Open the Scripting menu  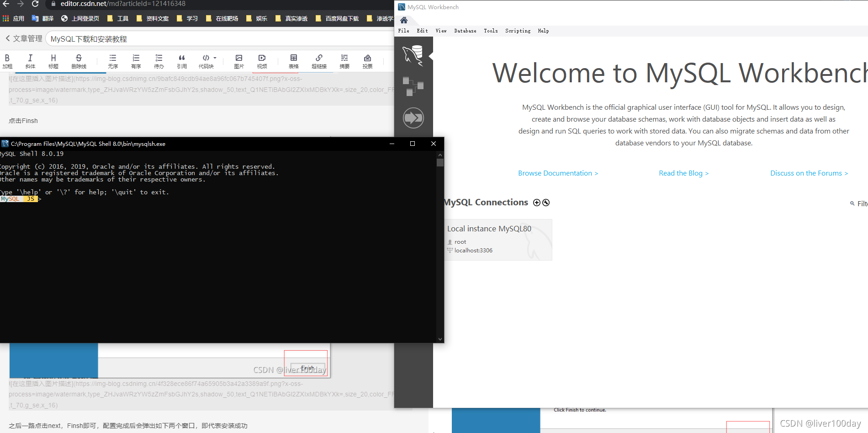point(518,31)
